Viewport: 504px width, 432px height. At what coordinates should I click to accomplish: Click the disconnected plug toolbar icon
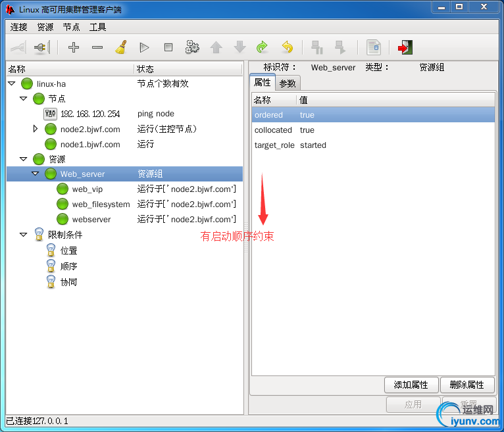18,47
